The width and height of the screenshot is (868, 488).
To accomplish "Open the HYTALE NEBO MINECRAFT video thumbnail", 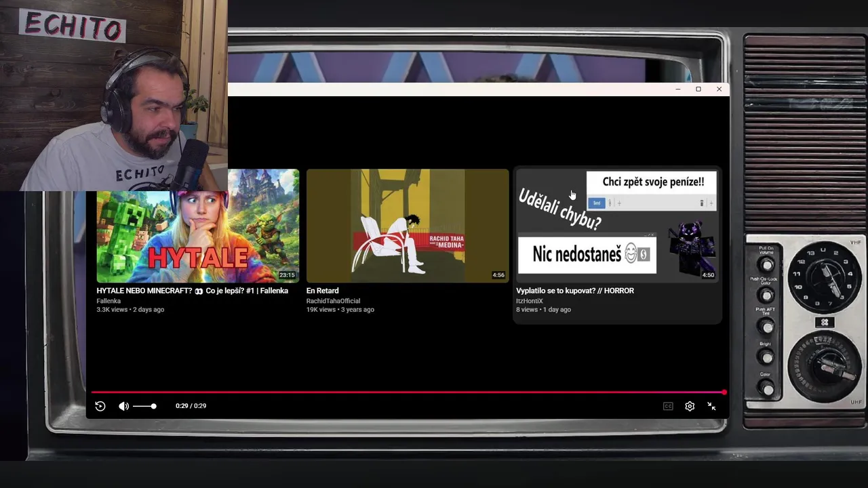I will tap(197, 226).
